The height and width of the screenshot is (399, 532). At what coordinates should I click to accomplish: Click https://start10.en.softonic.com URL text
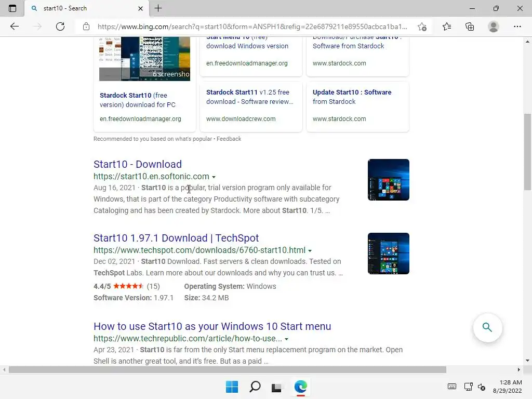151,177
